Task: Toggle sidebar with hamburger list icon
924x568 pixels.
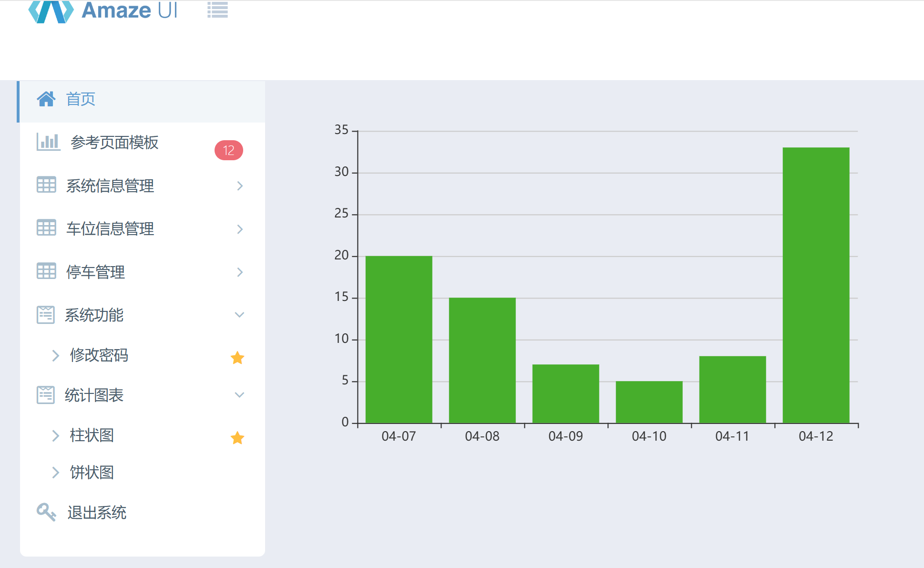Action: (x=217, y=10)
